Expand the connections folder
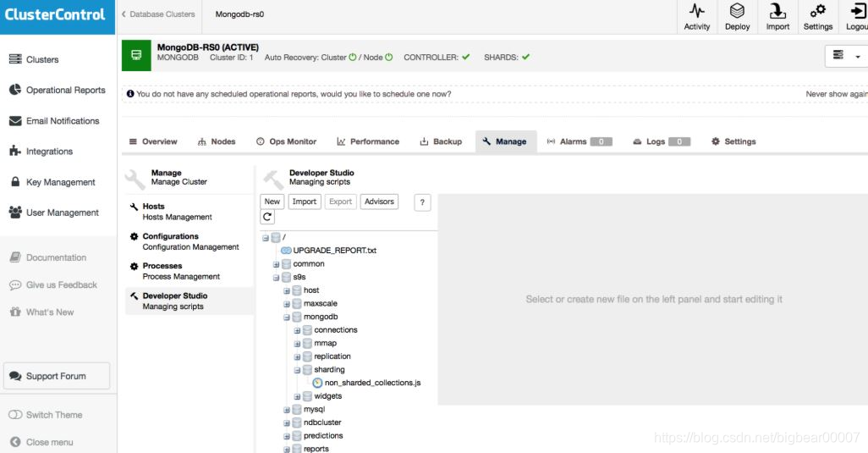The width and height of the screenshot is (868, 453). 297,330
